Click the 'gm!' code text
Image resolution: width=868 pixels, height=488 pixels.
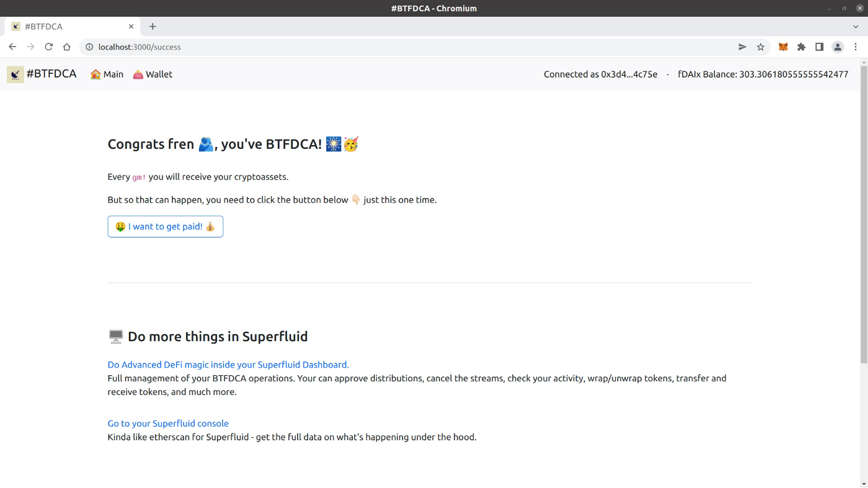[139, 177]
